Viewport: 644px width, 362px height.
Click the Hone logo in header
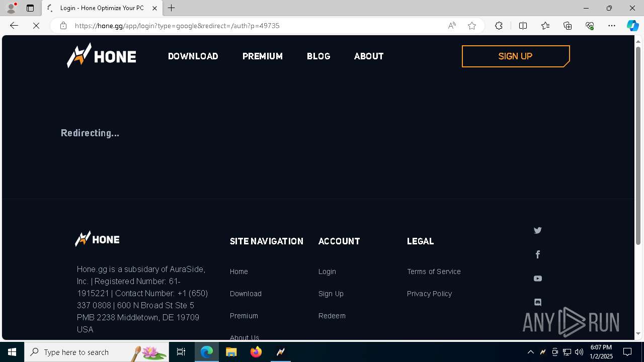[101, 55]
